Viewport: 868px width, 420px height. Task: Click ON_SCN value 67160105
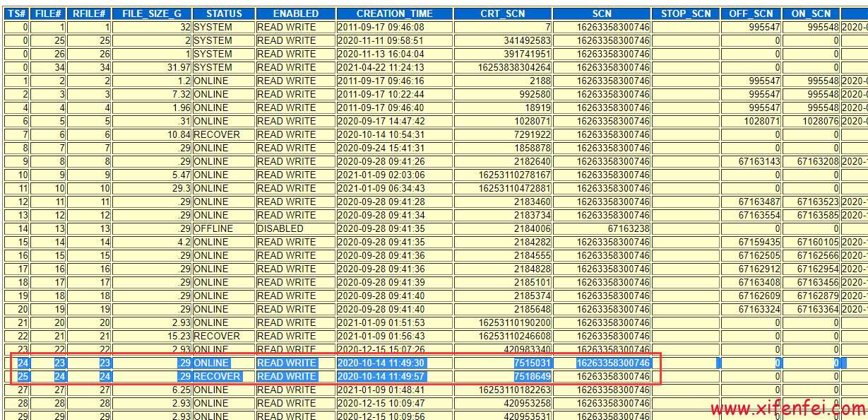tap(818, 242)
